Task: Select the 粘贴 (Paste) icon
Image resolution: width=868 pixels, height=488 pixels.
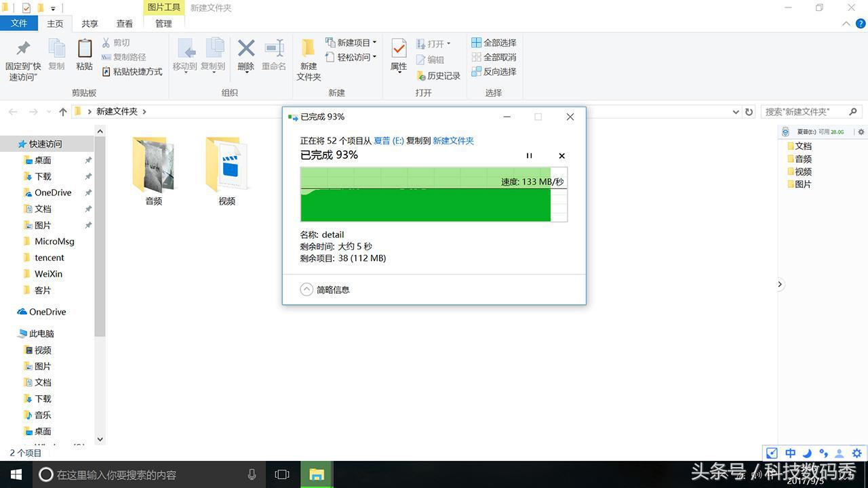Action: (83, 54)
